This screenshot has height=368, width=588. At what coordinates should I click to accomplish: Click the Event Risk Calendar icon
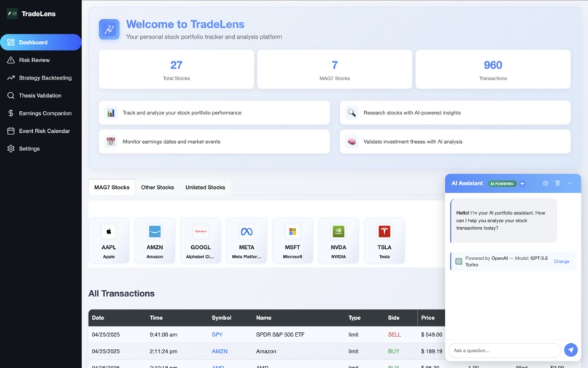[11, 131]
